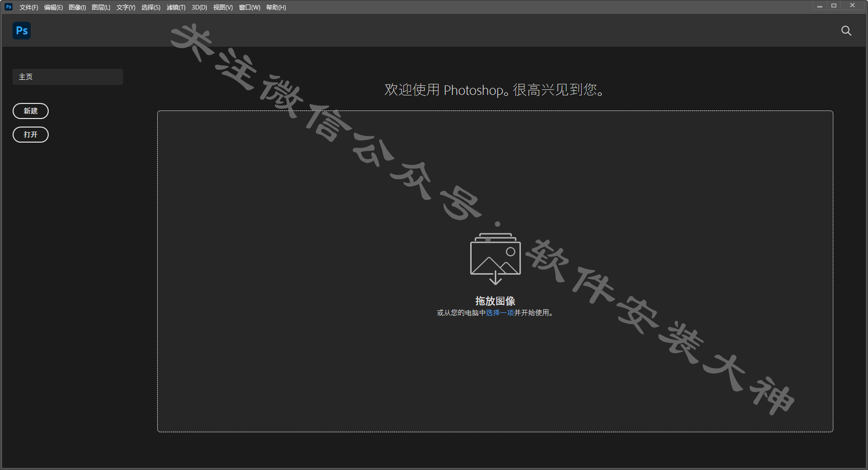Open the 图像(I) menu
This screenshot has width=868, height=470.
77,8
